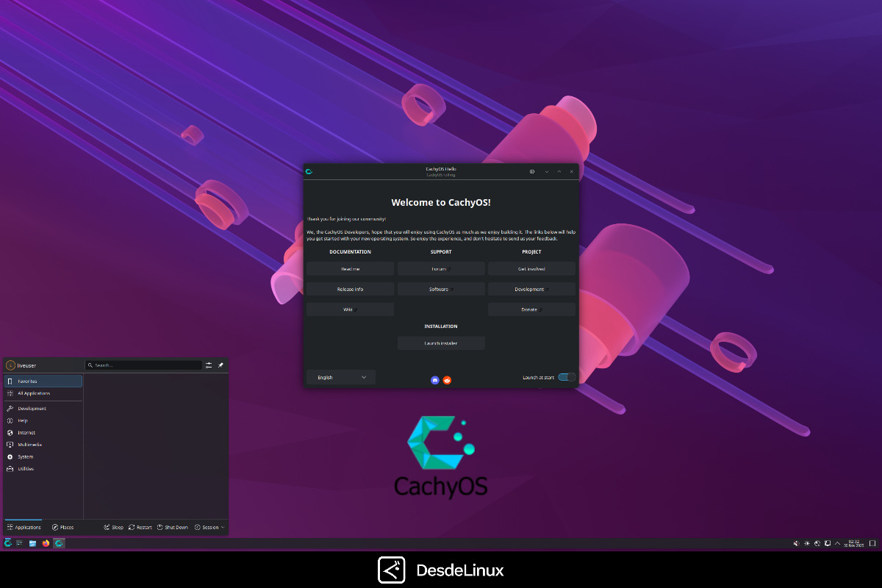The height and width of the screenshot is (588, 882).
Task: Expand the Session options menu
Action: coord(209,527)
